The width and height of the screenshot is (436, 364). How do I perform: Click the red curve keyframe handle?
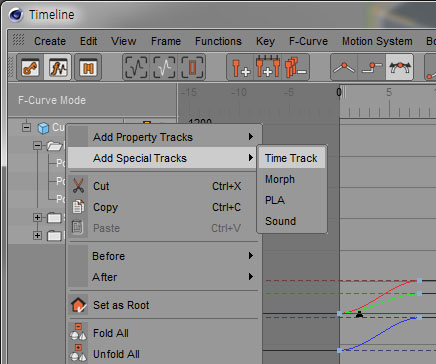point(419,281)
